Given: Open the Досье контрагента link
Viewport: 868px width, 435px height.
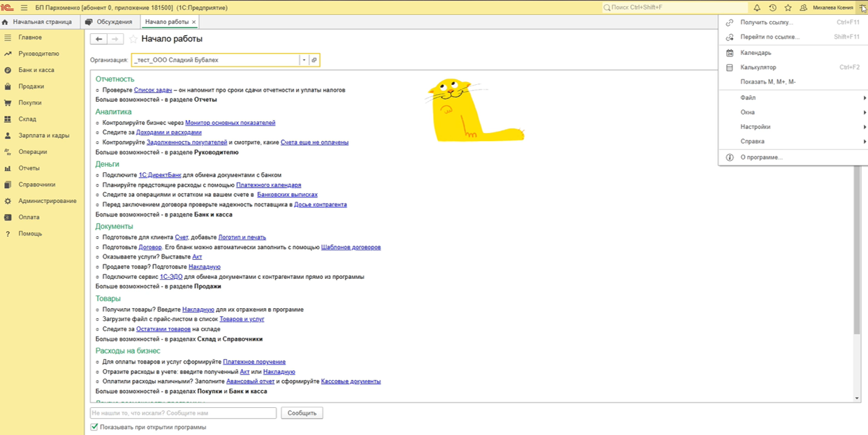Looking at the screenshot, I should point(320,204).
